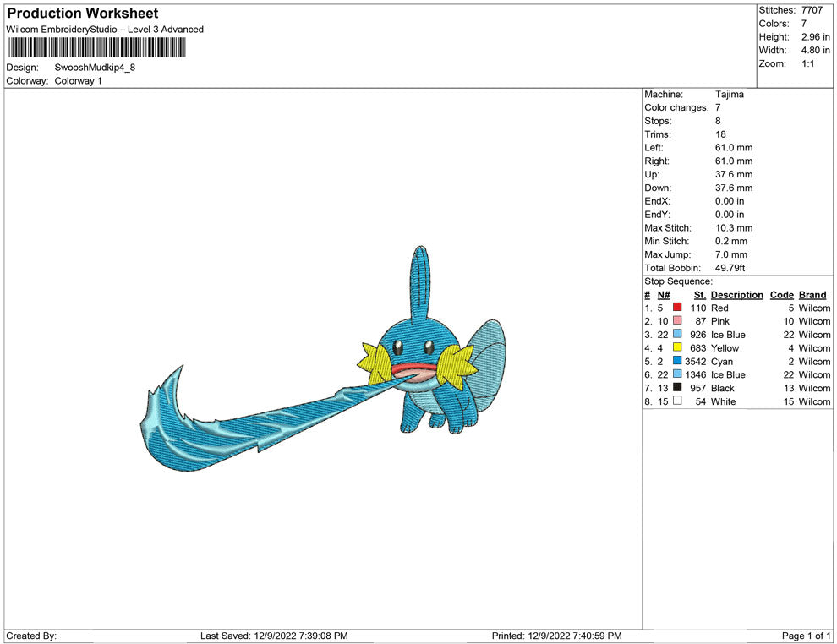Screen dimensions: 837x644
Task: Click the 'Last Saved: 12/9/2022 7:39:08 PM' footer text
Action: (274, 636)
